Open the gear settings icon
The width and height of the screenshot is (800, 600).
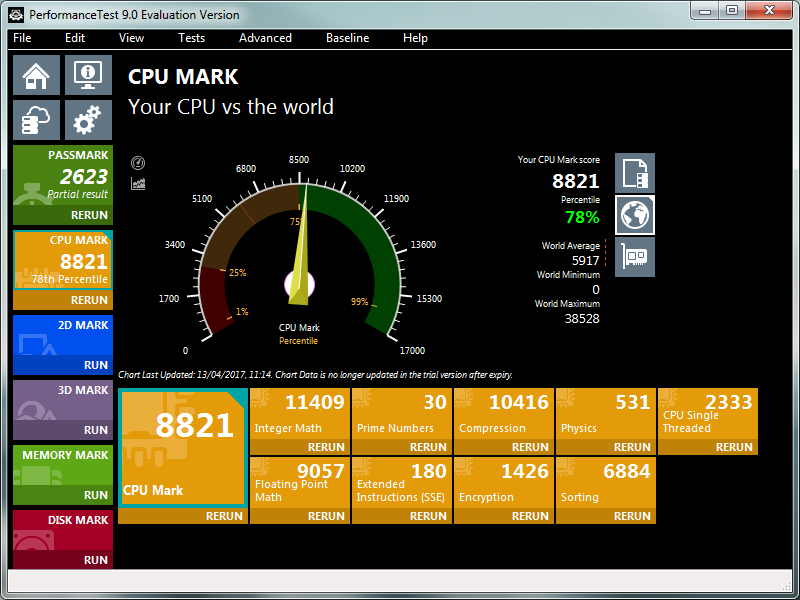pyautogui.click(x=88, y=120)
